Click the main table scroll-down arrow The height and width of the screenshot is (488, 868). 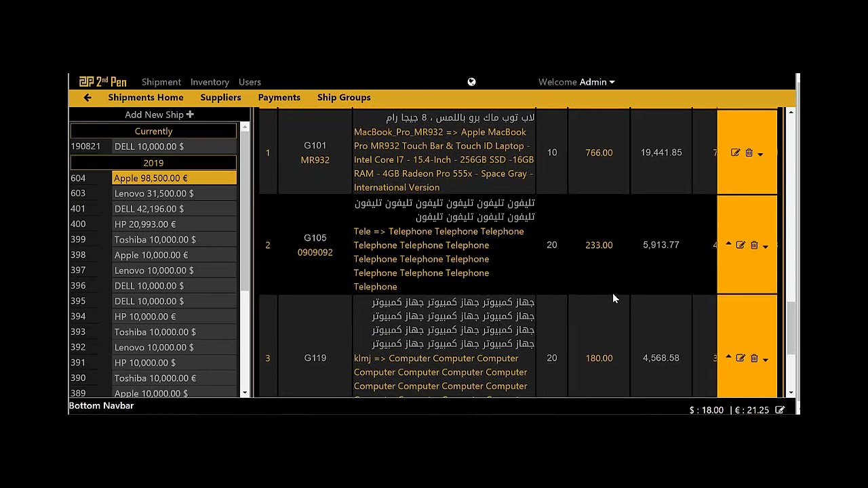tap(791, 392)
